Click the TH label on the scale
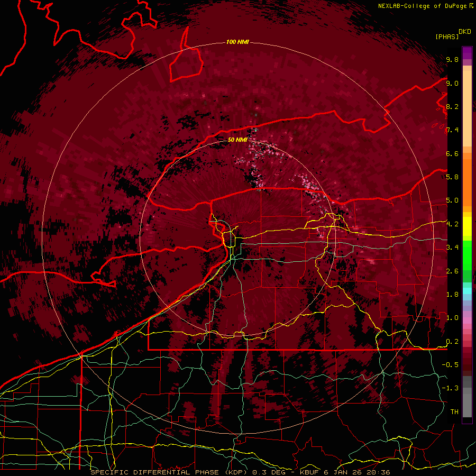 point(454,412)
